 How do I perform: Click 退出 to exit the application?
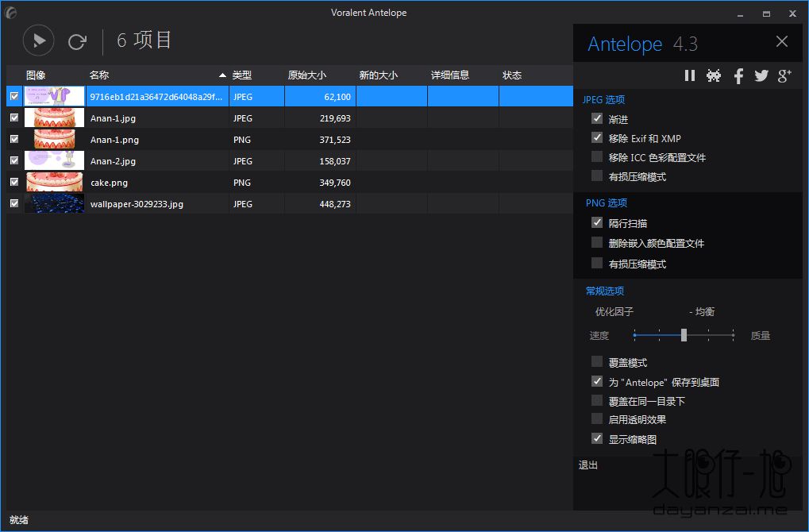588,465
